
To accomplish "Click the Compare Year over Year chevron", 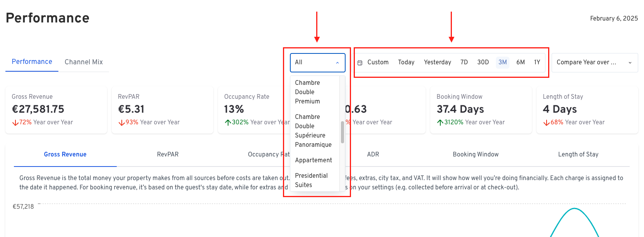I will pyautogui.click(x=630, y=63).
